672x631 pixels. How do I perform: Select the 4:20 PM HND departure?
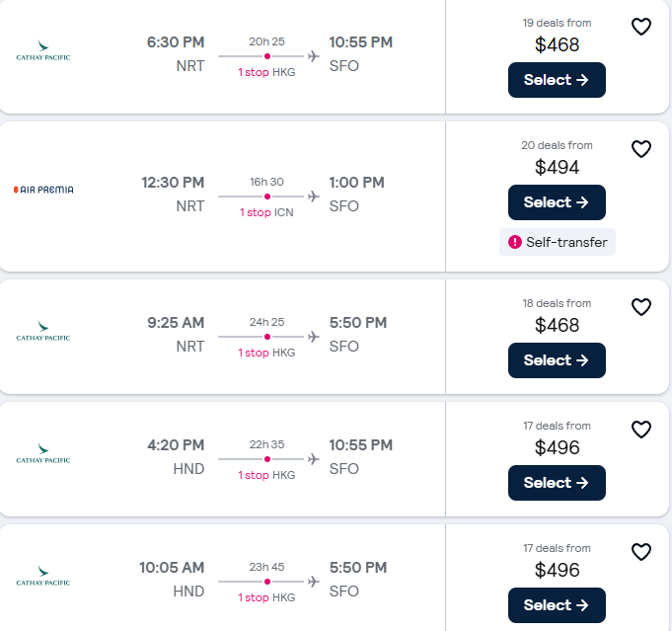tap(557, 483)
